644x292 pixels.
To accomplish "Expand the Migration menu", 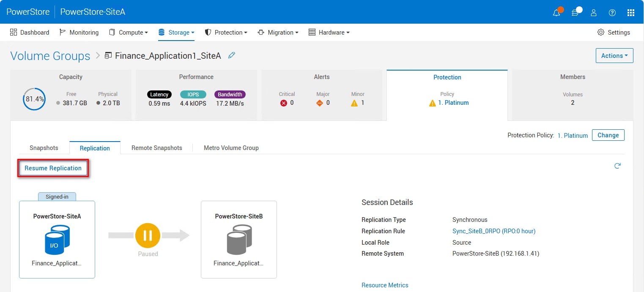I will pos(278,33).
